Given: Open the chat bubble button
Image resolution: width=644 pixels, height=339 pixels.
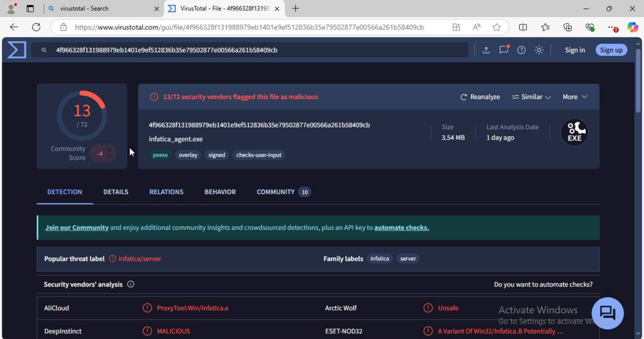Looking at the screenshot, I should tap(607, 313).
